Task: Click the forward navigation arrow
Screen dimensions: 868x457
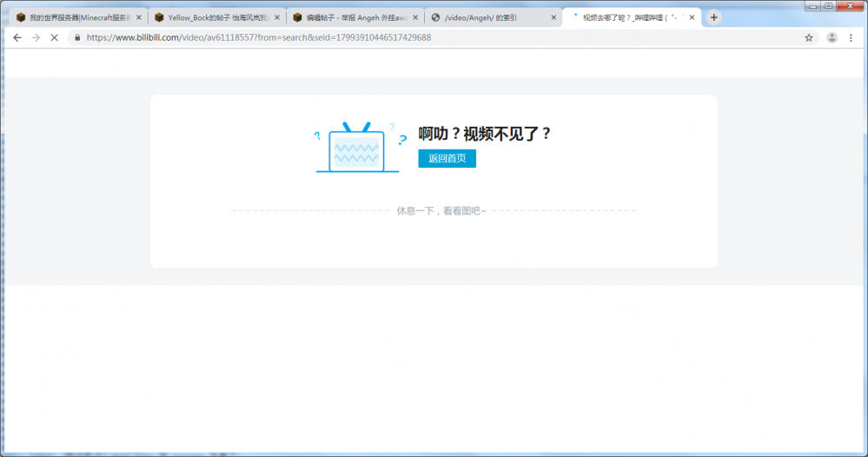Action: point(36,37)
